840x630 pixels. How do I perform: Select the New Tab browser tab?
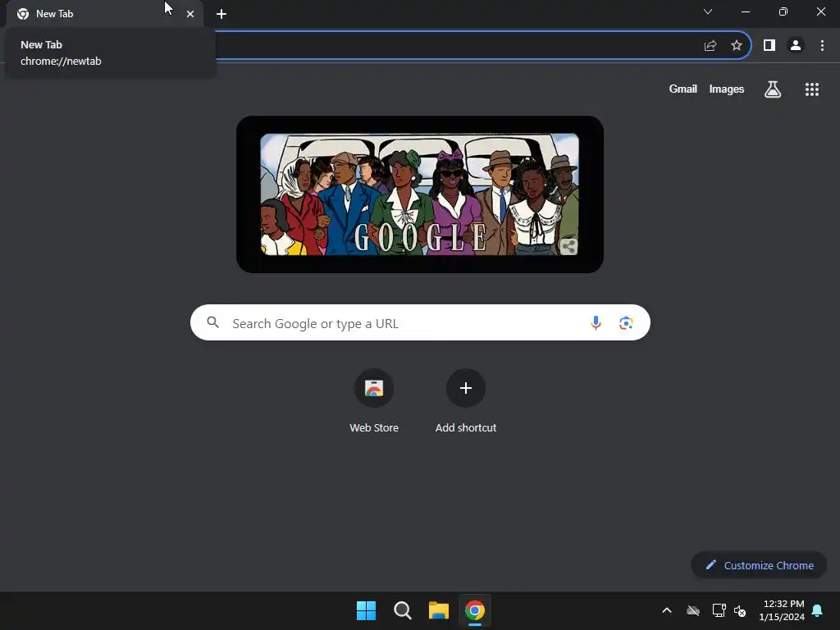click(x=104, y=14)
